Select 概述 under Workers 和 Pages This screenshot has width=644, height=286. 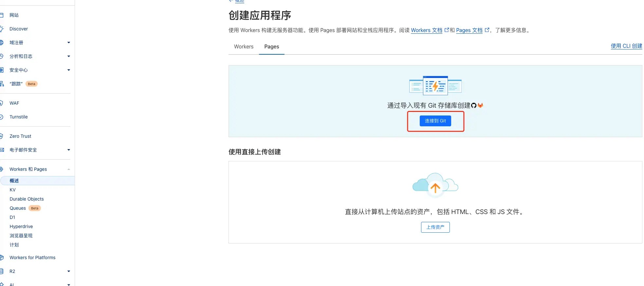[x=37, y=181]
